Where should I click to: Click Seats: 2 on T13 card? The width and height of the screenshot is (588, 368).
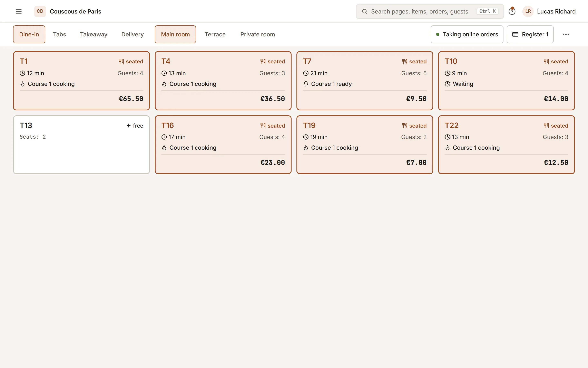click(x=33, y=137)
